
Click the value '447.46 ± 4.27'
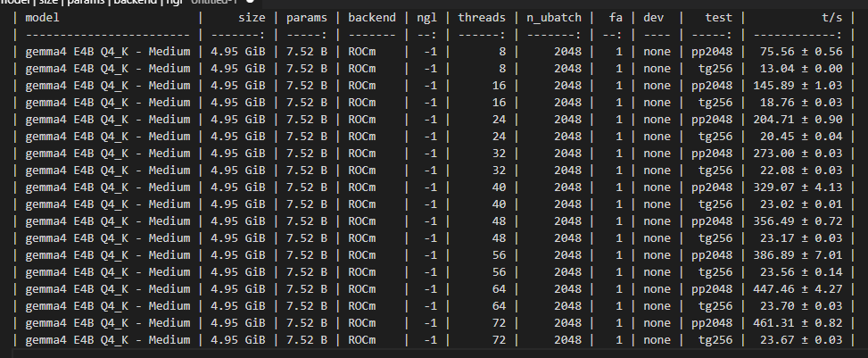[x=798, y=288]
